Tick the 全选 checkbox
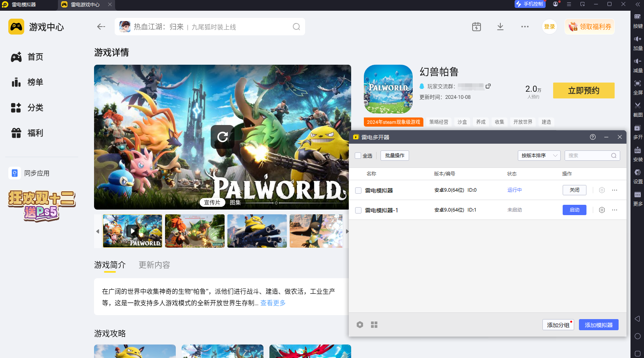Viewport: 644px width, 358px height. tap(358, 156)
